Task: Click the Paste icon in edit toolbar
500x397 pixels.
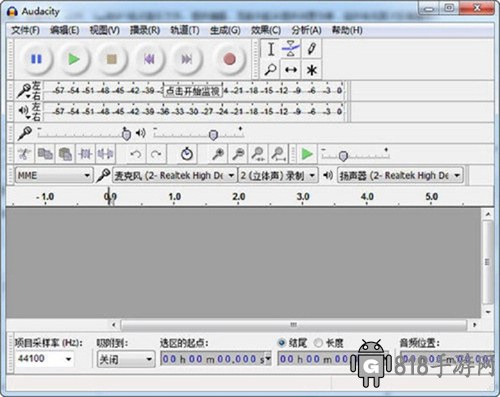Action: [65, 154]
